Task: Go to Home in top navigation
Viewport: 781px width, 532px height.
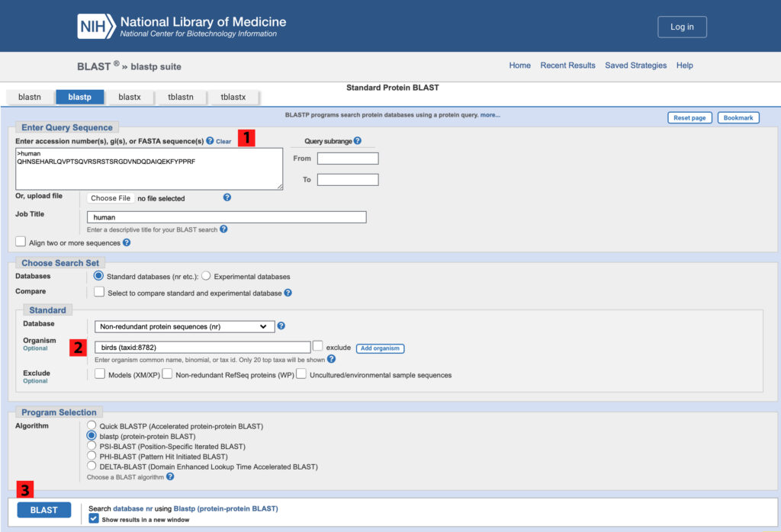Action: (519, 66)
